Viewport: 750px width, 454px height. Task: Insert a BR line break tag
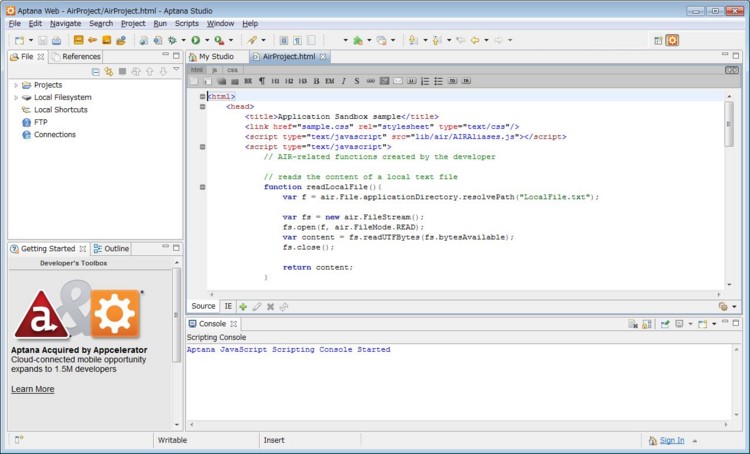point(248,81)
